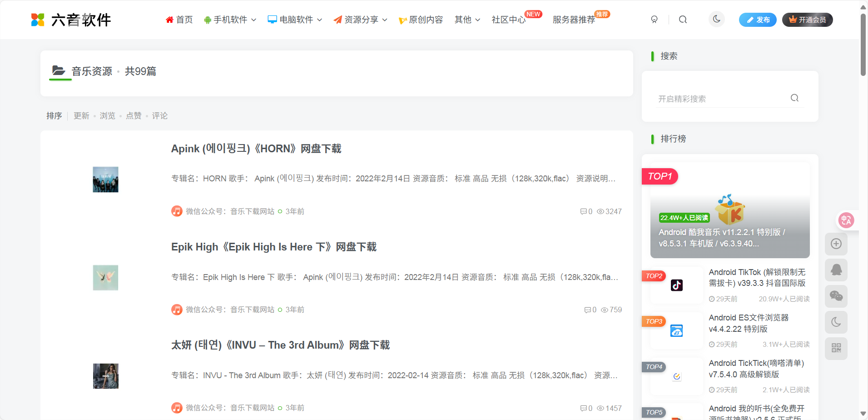Click author avatar icon on 太妍 INVU post

(177, 408)
